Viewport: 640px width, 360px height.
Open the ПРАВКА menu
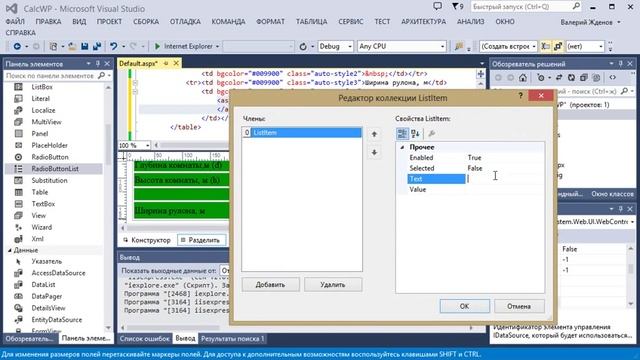(x=48, y=22)
